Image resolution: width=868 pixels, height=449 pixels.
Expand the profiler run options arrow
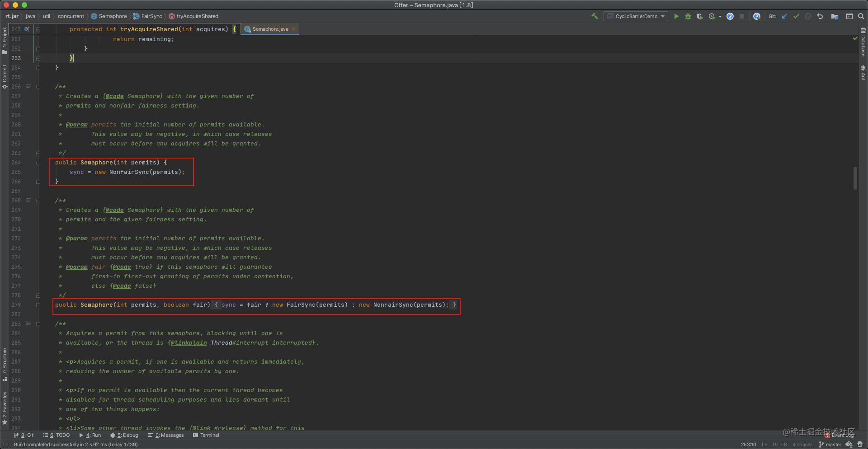pyautogui.click(x=720, y=17)
